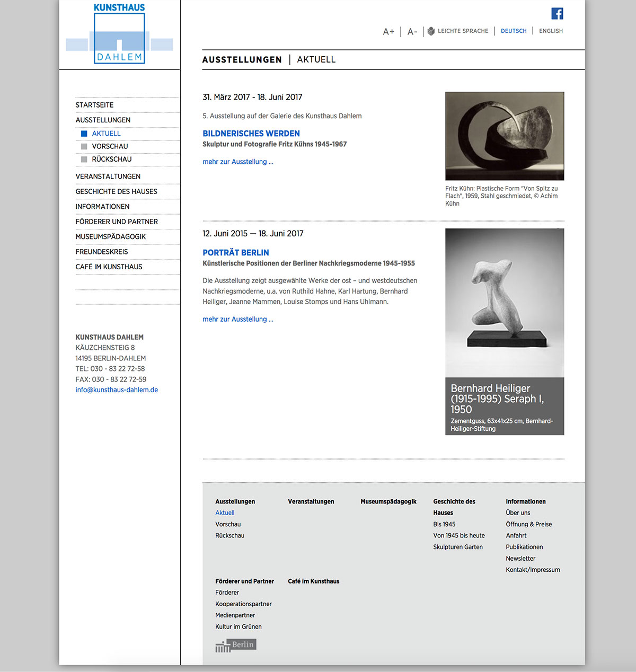Decrease font size with A-
Viewport: 636px width, 672px height.
412,32
